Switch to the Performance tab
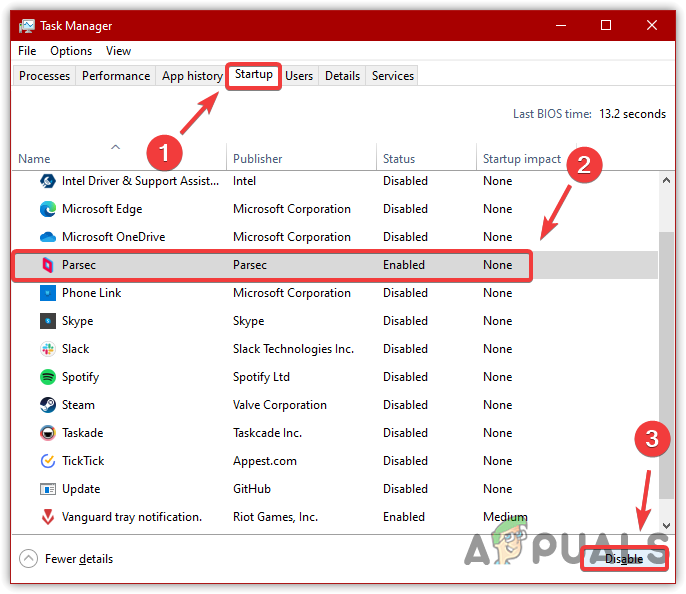 click(x=116, y=76)
